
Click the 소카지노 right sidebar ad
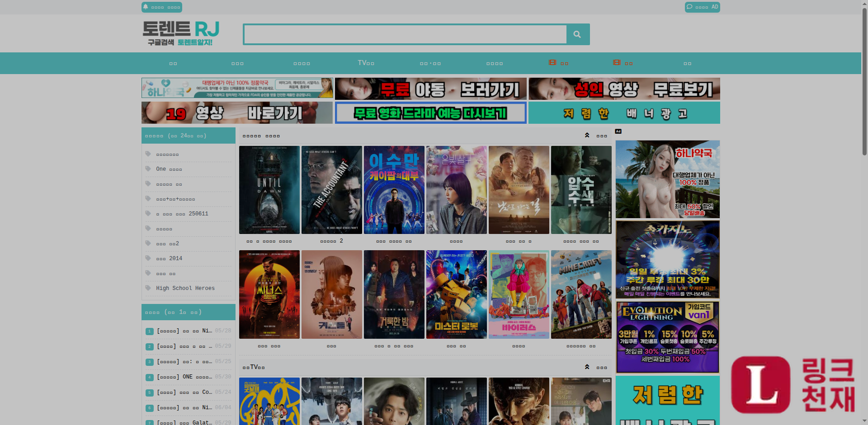click(668, 260)
